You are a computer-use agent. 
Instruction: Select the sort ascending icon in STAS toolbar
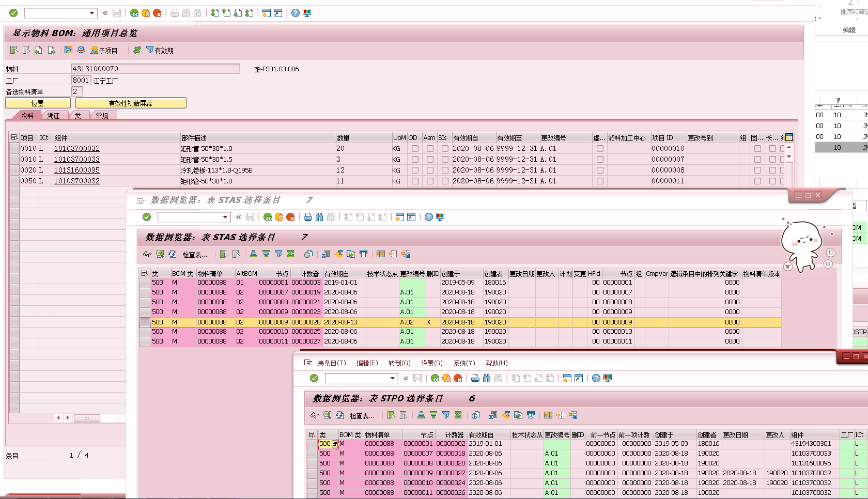point(254,254)
